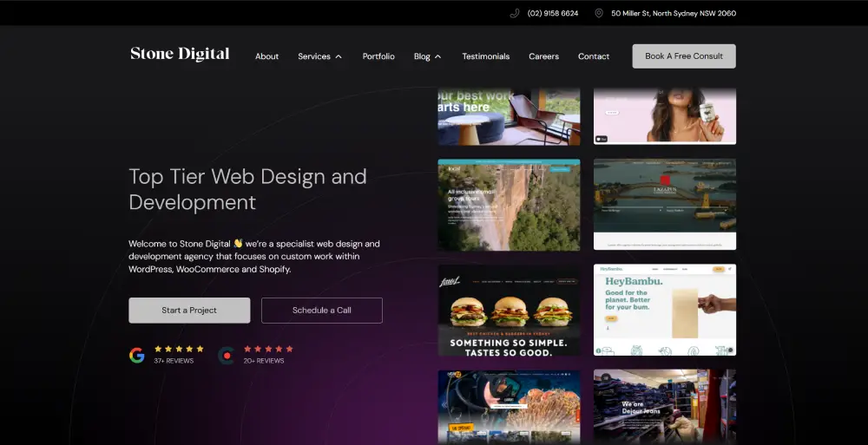Open the HeyBambu website thumbnail
The width and height of the screenshot is (868, 445).
tap(665, 310)
